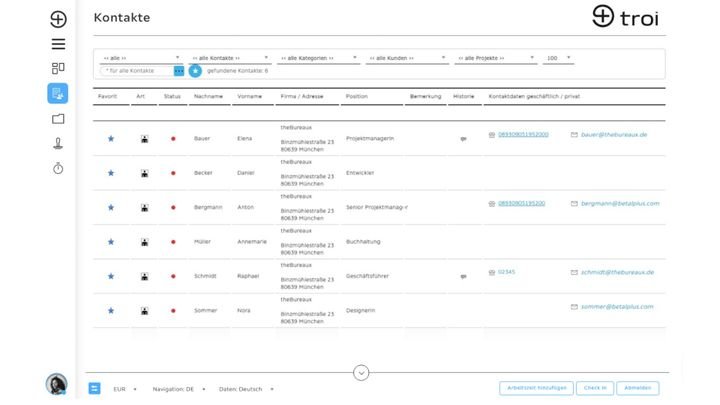Click red status dot for Bauer

[173, 139]
